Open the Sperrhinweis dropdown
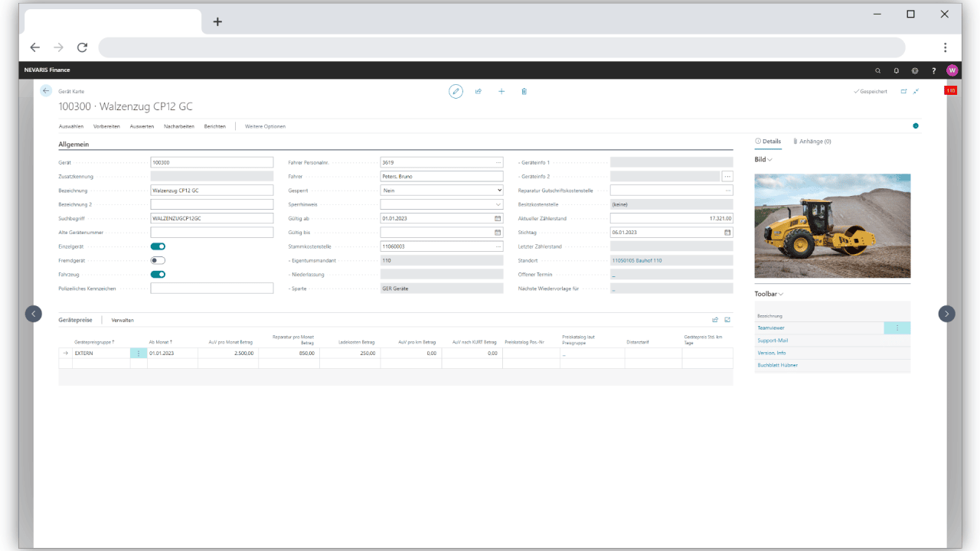The image size is (980, 551). point(442,204)
